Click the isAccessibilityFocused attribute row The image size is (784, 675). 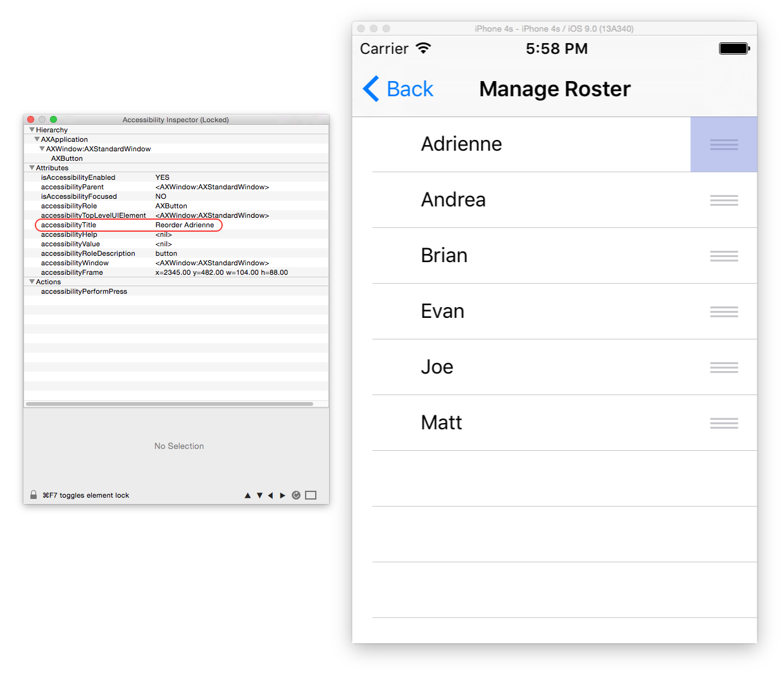176,196
